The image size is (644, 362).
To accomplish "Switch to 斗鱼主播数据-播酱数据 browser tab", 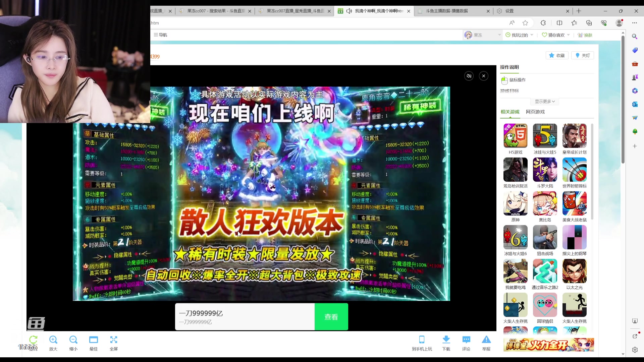I will 453,11.
